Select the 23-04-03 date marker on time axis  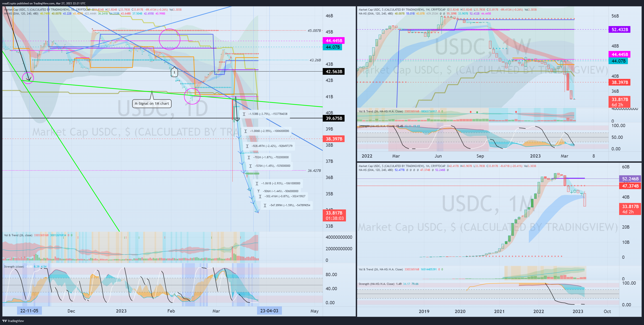(x=269, y=311)
